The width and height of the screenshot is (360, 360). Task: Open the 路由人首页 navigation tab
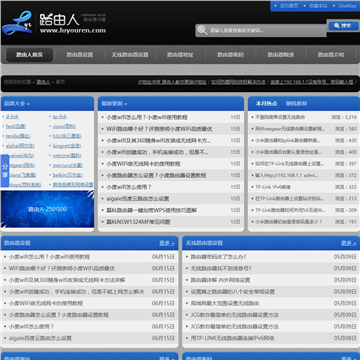[x=29, y=55]
